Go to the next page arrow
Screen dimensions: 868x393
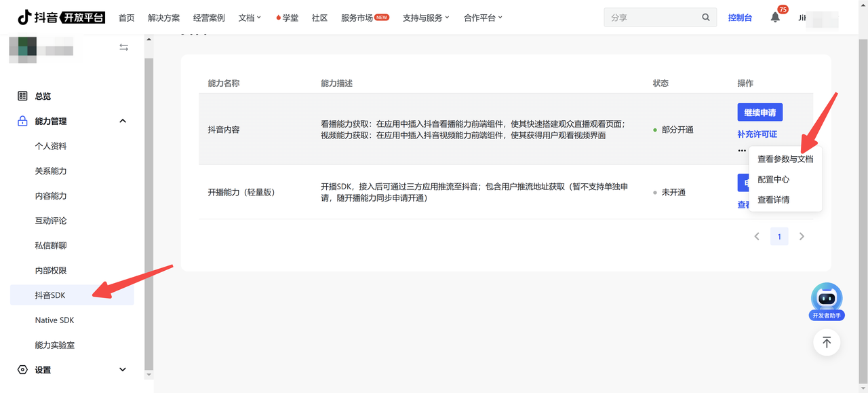802,237
